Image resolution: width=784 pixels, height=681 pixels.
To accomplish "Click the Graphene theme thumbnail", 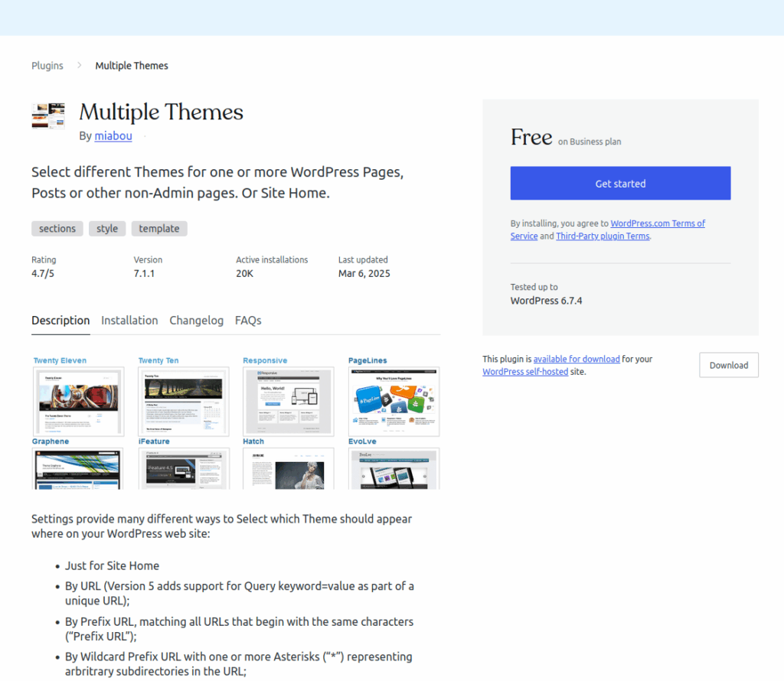I will coord(79,469).
